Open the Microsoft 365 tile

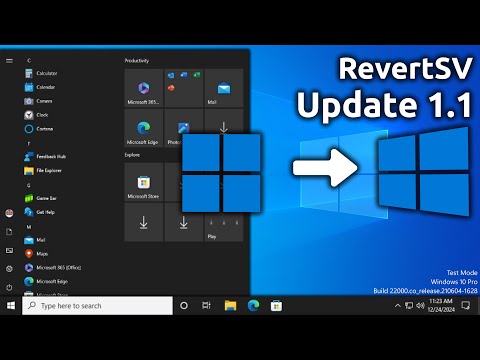click(144, 88)
